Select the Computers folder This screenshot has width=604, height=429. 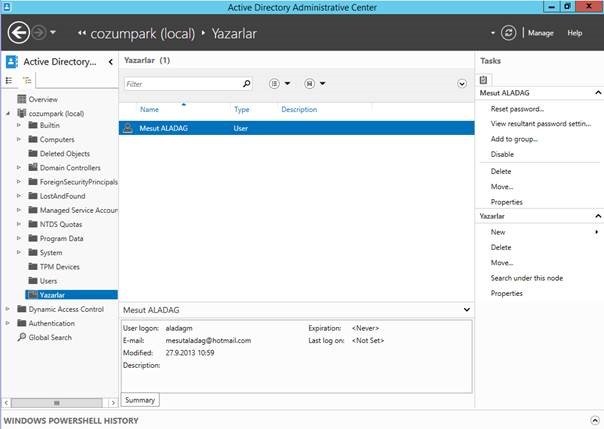[57, 139]
